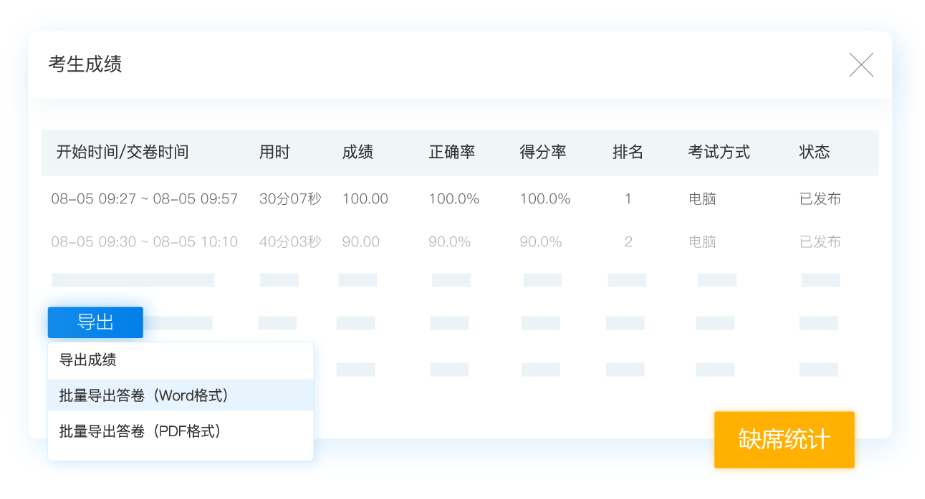This screenshot has width=925, height=499.
Task: Click the 开始时间/交卷时间 column header
Action: tap(122, 152)
